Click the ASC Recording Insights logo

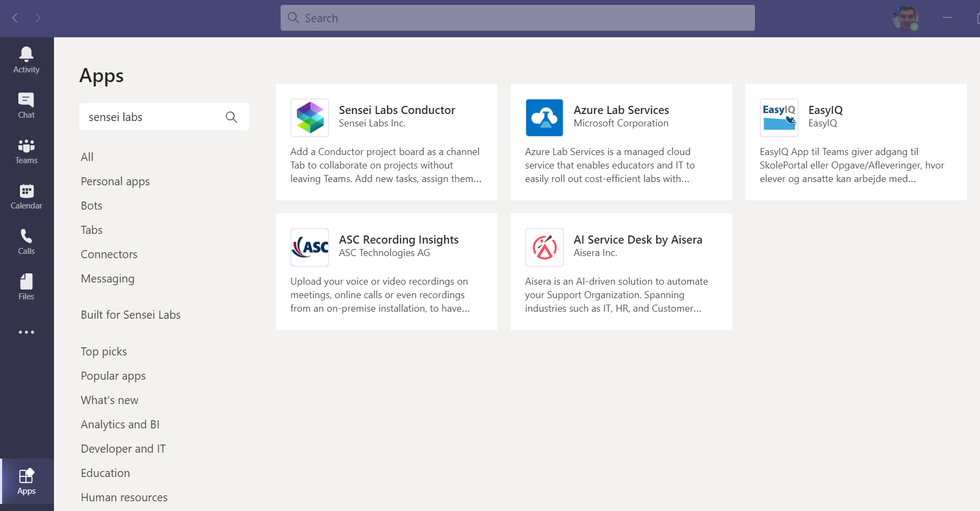click(x=310, y=247)
